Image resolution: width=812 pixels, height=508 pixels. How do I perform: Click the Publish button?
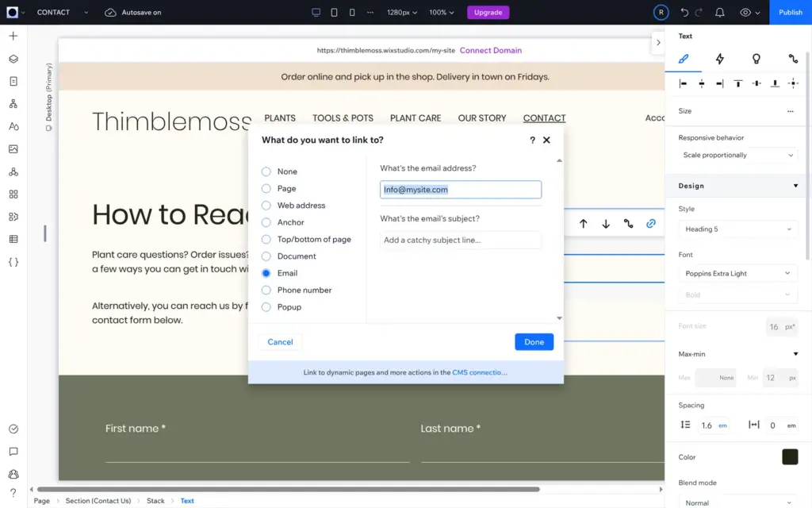pyautogui.click(x=791, y=13)
